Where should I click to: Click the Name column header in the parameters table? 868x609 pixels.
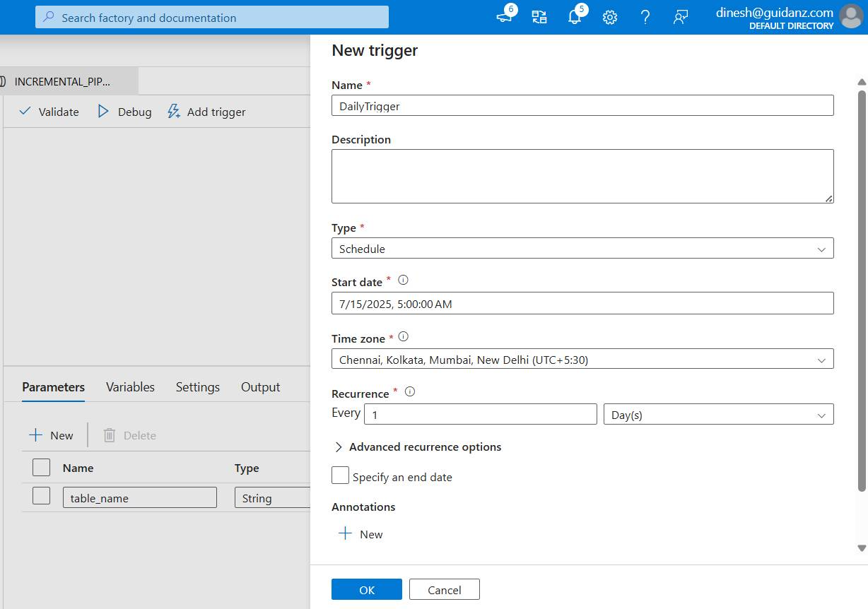(78, 468)
